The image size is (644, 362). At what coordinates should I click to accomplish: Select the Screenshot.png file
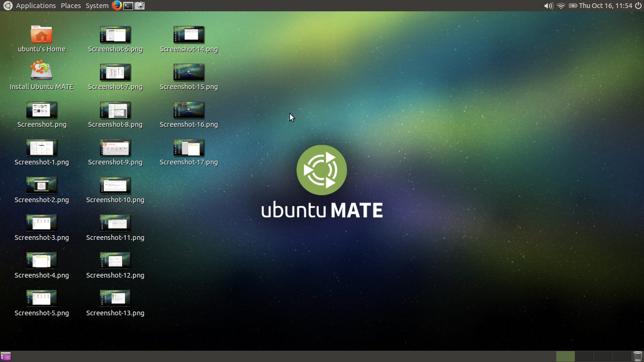coord(41,115)
